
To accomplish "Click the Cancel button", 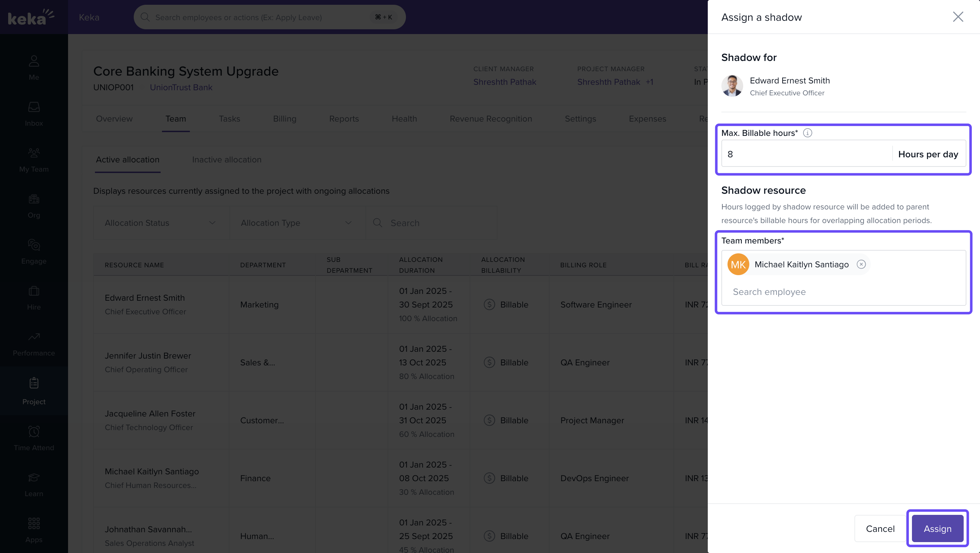I will click(x=880, y=528).
